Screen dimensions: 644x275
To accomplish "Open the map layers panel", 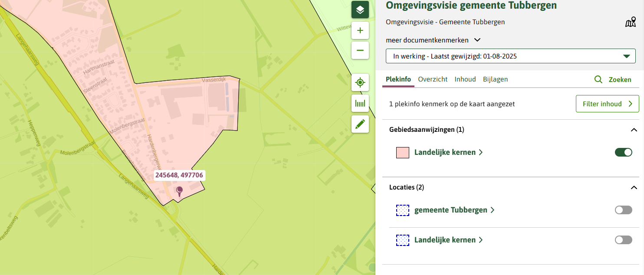I will tap(360, 10).
